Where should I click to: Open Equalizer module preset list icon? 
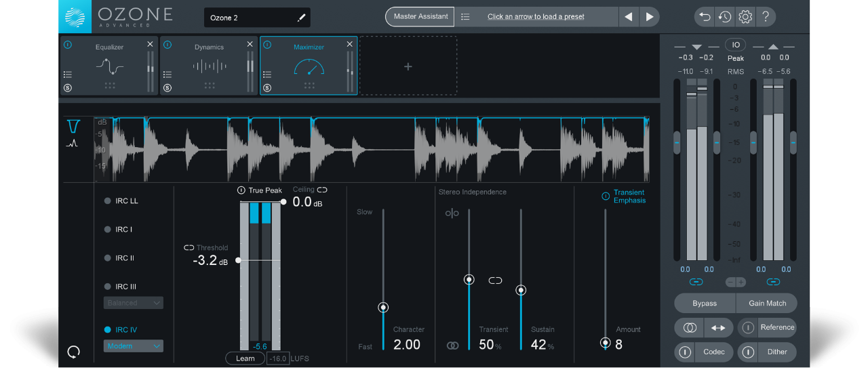pyautogui.click(x=68, y=75)
